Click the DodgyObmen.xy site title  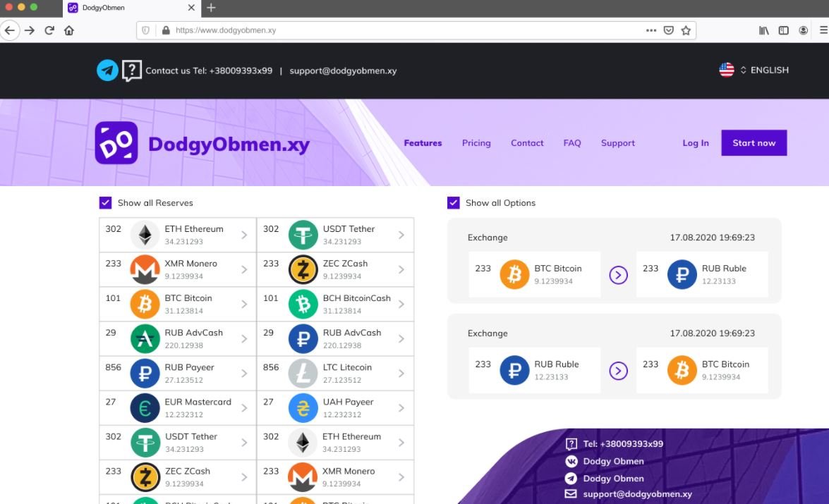[x=229, y=144]
